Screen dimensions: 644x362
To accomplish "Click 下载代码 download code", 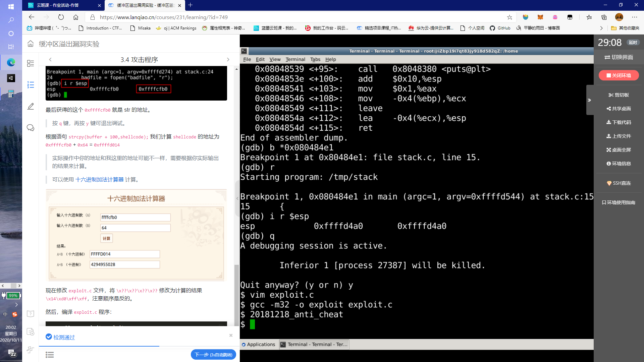I will (619, 122).
